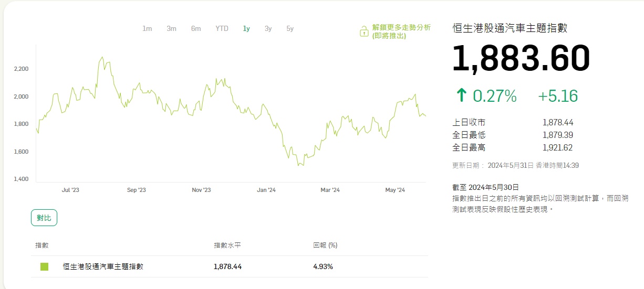
Task: Click the green index color swatch
Action: 44,266
